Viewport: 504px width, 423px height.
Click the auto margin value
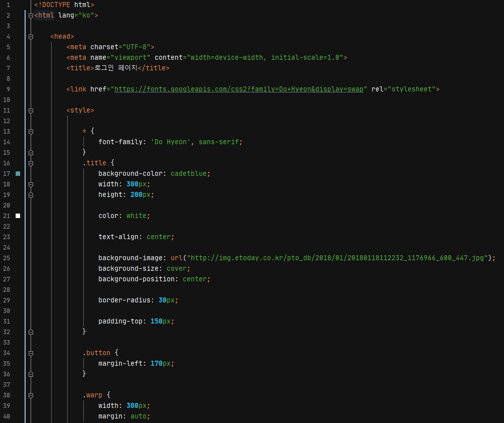(x=139, y=416)
